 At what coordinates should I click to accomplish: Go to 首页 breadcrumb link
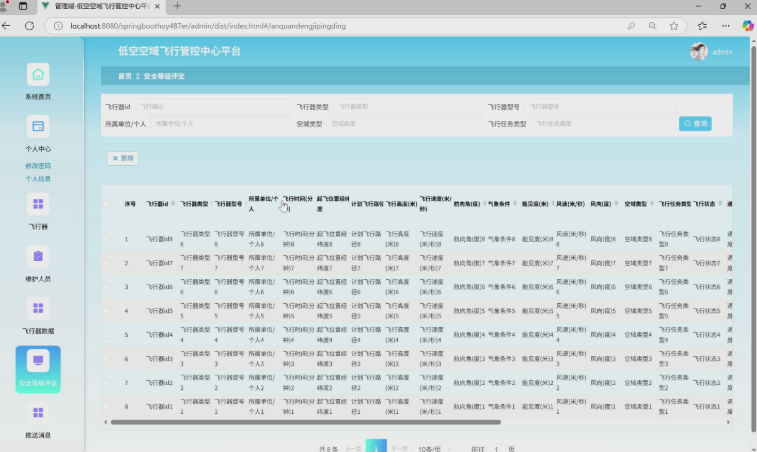coord(125,76)
